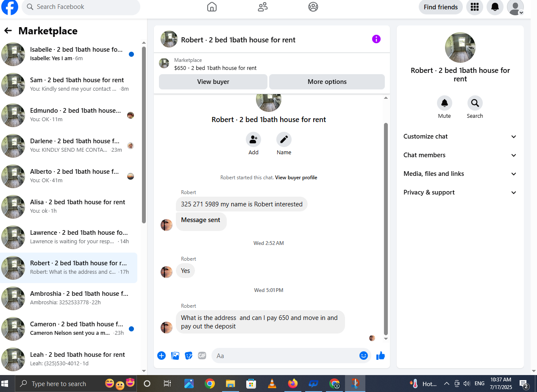Open the Isabelle conversation
The width and height of the screenshot is (537, 392).
[x=69, y=54]
